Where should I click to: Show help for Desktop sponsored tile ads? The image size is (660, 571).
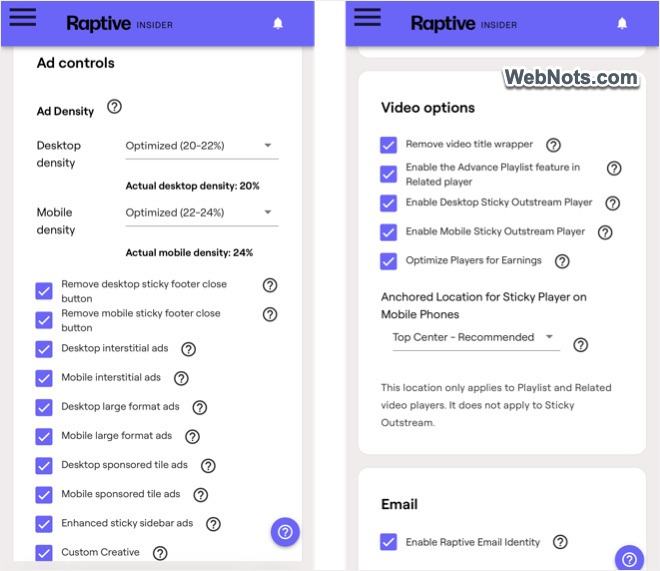208,465
